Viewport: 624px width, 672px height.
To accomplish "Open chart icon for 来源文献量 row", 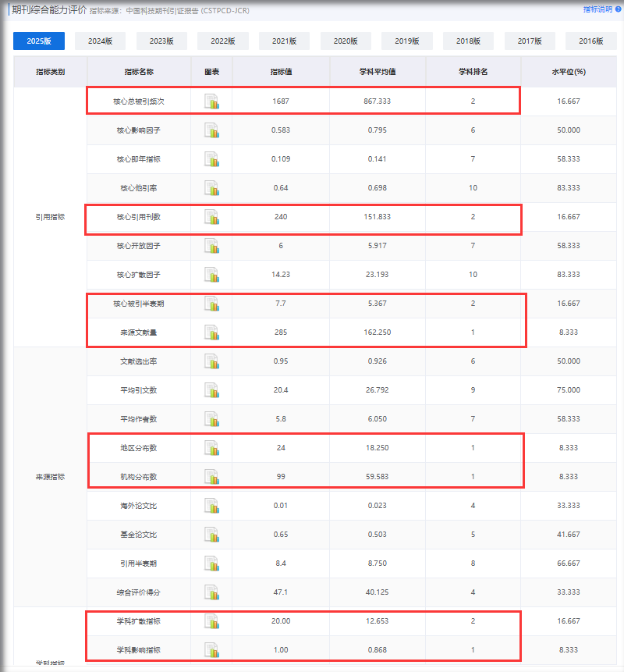I will pyautogui.click(x=211, y=332).
